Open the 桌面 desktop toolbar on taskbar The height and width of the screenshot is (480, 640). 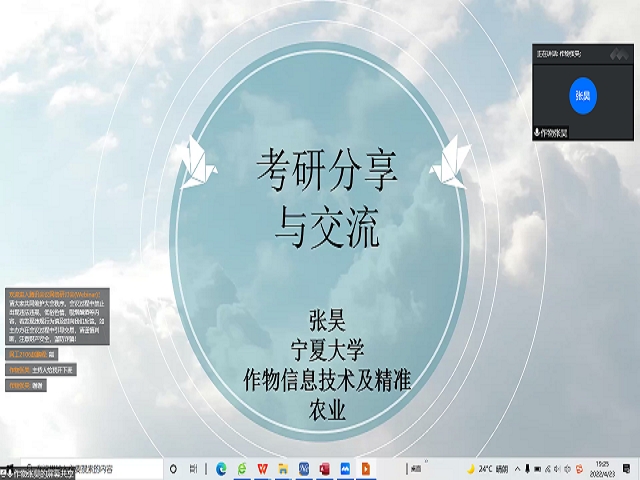(x=416, y=469)
